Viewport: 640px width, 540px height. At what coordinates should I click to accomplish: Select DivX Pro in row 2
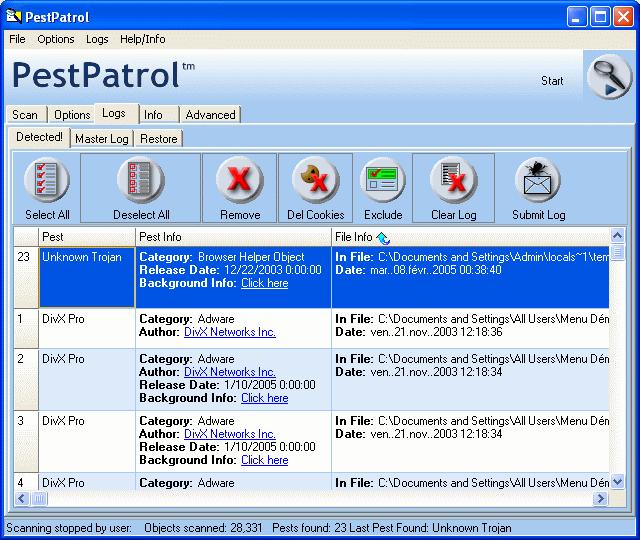pyautogui.click(x=63, y=359)
